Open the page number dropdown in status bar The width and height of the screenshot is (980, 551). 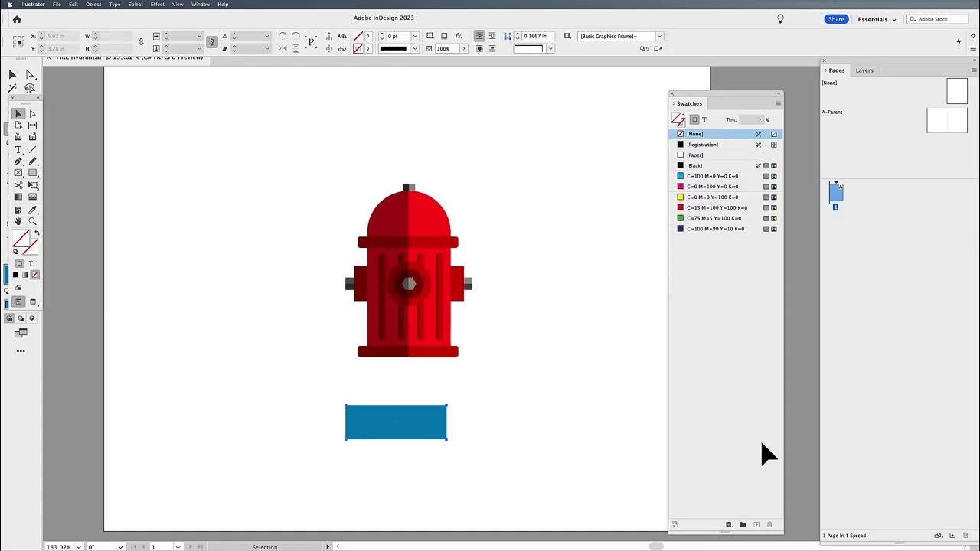[178, 547]
